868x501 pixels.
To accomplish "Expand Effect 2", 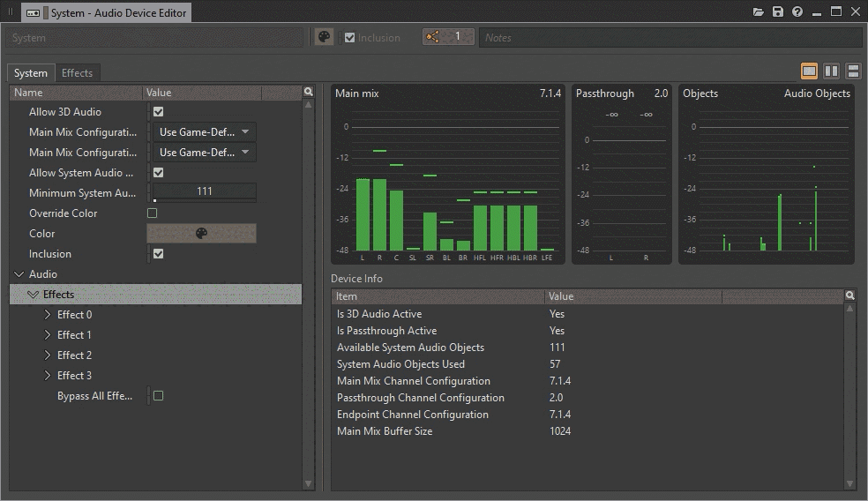I will click(x=47, y=355).
